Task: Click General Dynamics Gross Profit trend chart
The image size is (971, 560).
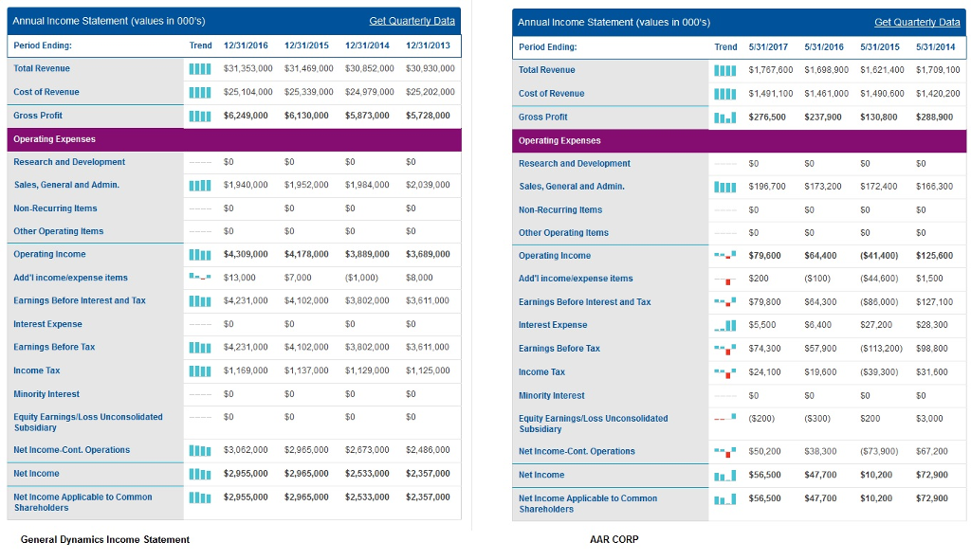Action: coord(200,116)
